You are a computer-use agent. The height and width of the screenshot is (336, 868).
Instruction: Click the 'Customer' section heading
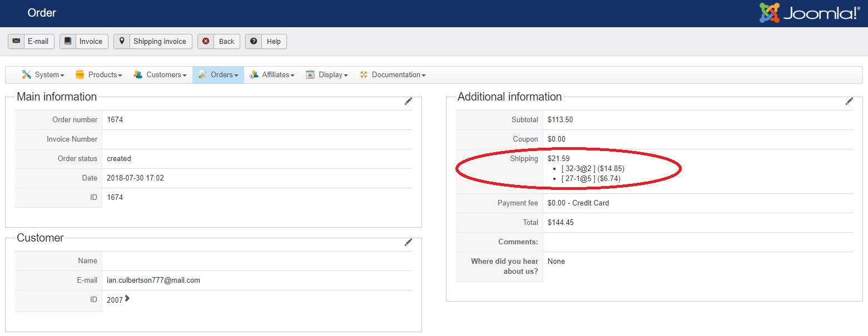(x=40, y=238)
